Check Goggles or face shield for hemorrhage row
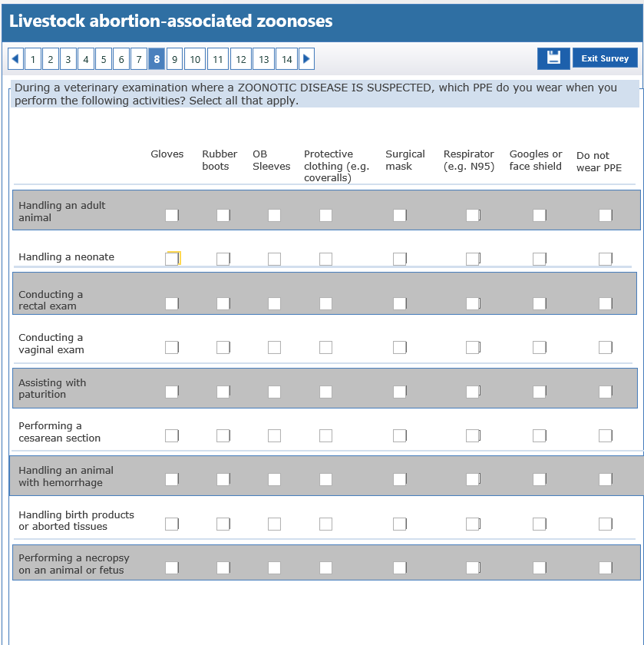The width and height of the screenshot is (644, 645). point(539,479)
